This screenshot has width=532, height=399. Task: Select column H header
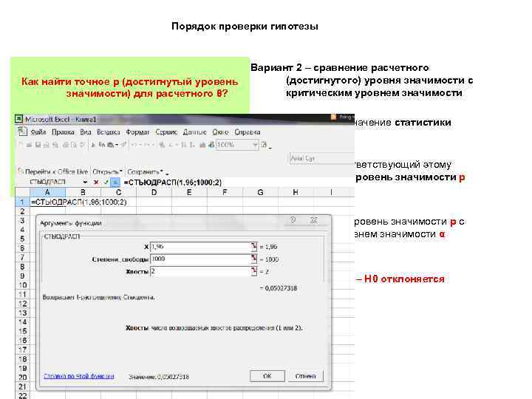click(296, 192)
